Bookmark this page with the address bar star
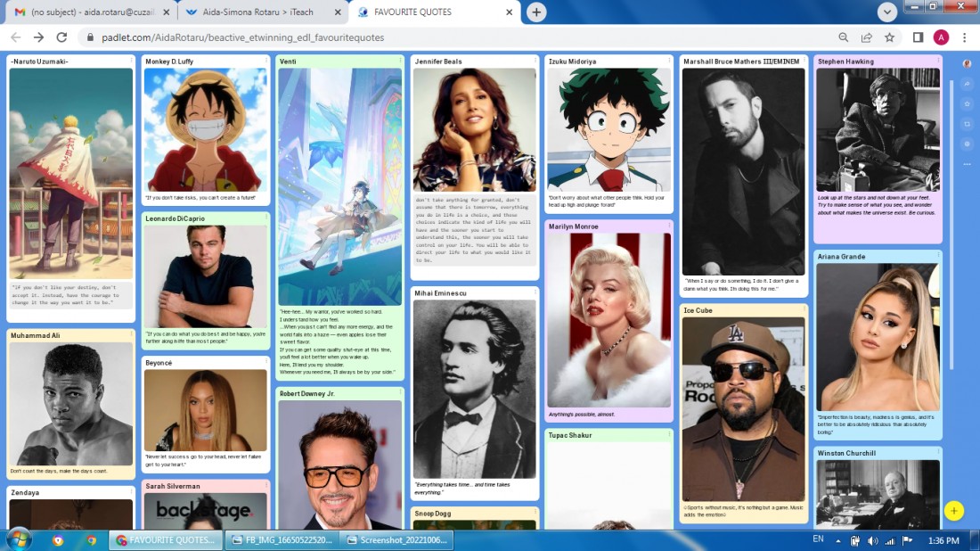 (x=889, y=37)
